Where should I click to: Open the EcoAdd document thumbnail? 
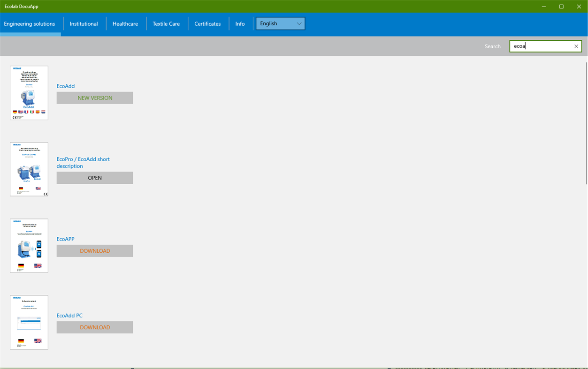click(x=29, y=92)
